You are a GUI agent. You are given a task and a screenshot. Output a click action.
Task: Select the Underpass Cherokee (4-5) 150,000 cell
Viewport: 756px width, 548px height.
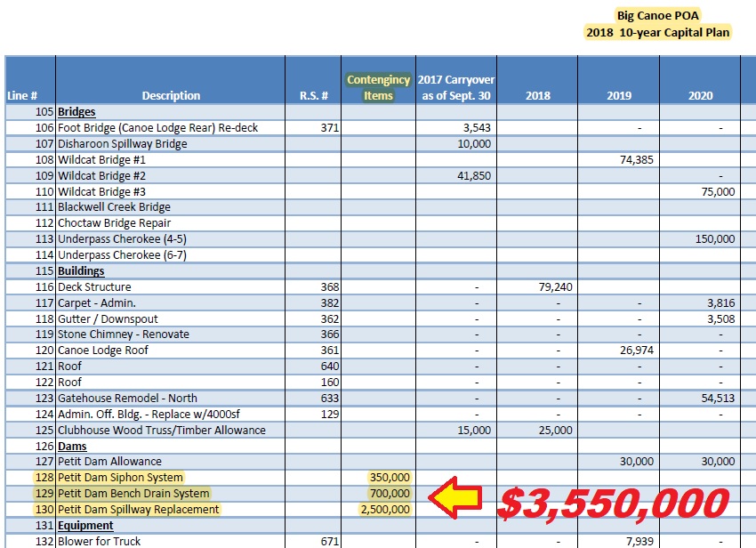[x=714, y=239]
